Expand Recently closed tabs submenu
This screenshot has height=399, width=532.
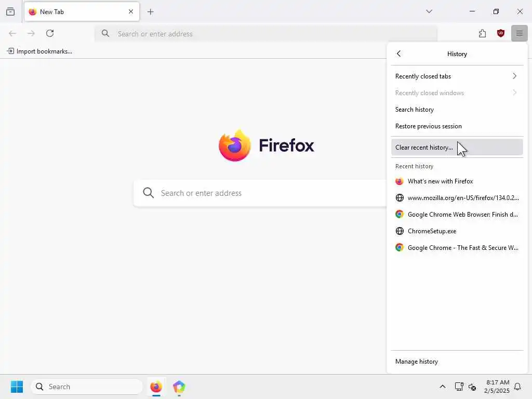[457, 76]
